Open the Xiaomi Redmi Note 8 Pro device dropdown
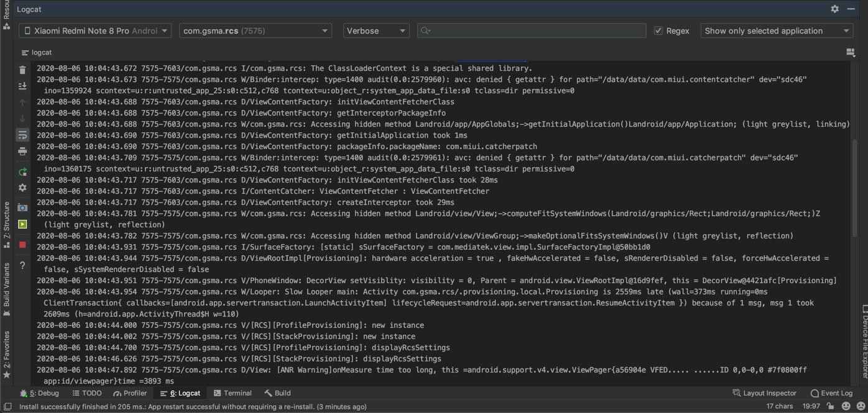This screenshot has width=868, height=413. pos(95,30)
